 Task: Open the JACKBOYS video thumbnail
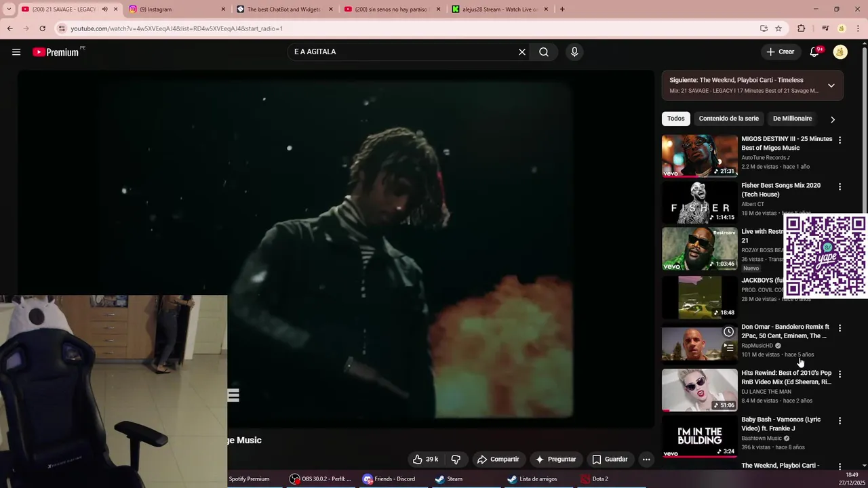click(x=699, y=297)
